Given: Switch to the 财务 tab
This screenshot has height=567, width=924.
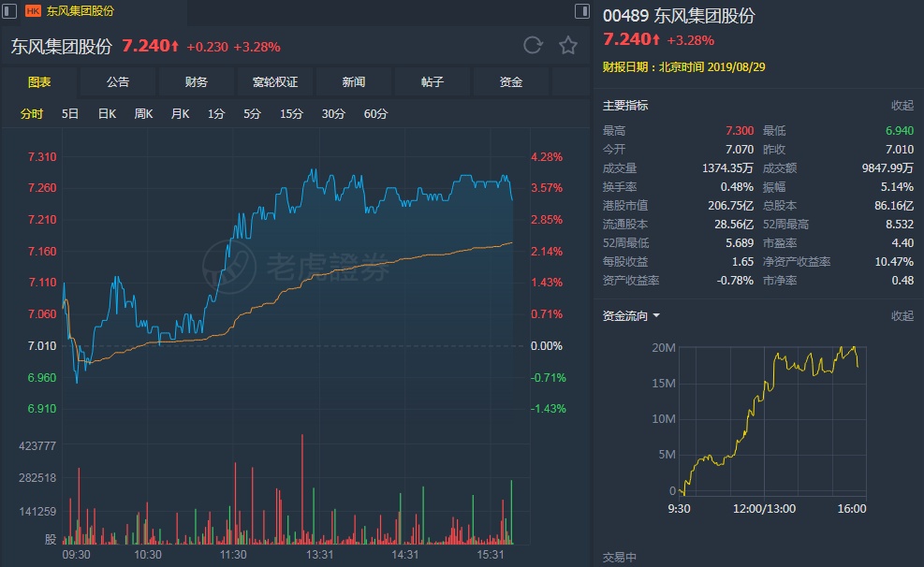Looking at the screenshot, I should 197,82.
